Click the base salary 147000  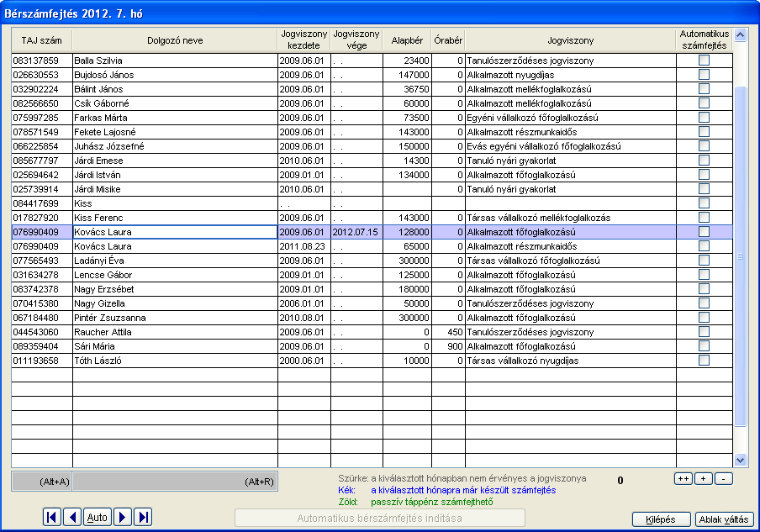[x=407, y=75]
